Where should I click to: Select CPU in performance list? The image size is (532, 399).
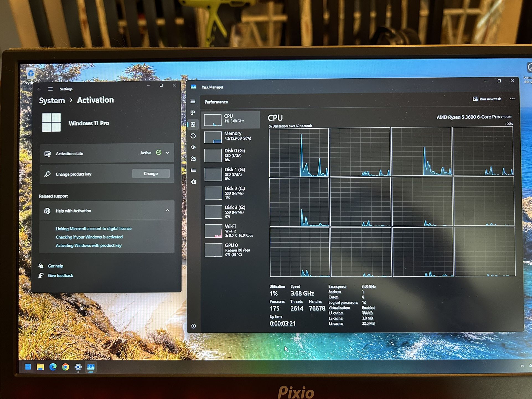[x=231, y=120]
